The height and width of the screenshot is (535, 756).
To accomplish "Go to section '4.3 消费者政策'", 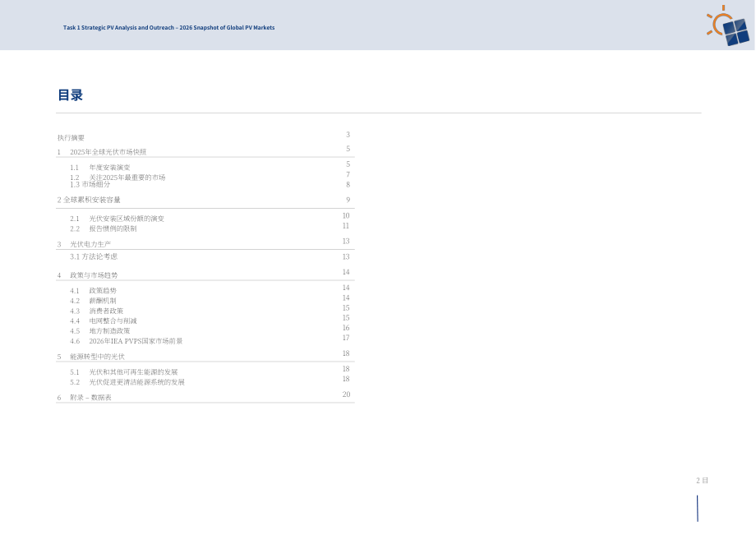I will pyautogui.click(x=96, y=311).
